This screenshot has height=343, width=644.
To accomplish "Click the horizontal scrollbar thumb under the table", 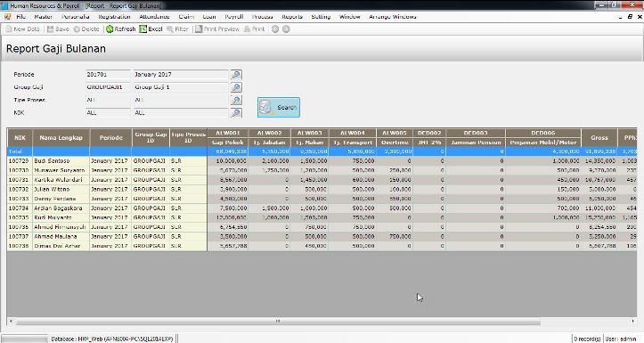I will pyautogui.click(x=278, y=322).
